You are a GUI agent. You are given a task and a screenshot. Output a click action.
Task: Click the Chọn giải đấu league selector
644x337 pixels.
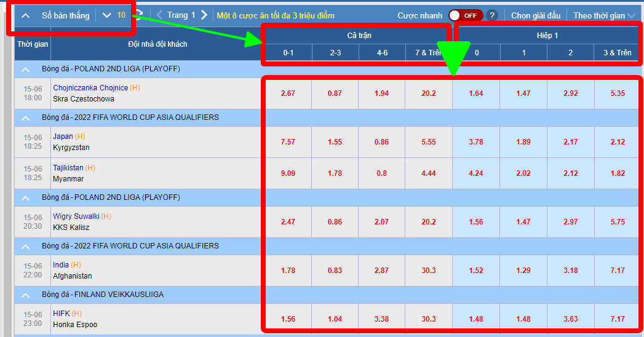pos(536,15)
